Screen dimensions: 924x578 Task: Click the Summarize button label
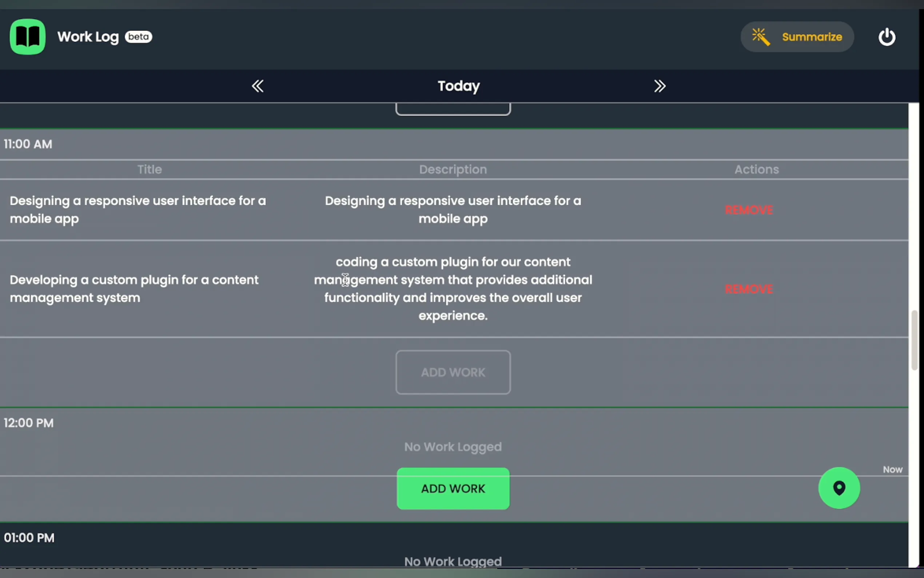click(812, 37)
